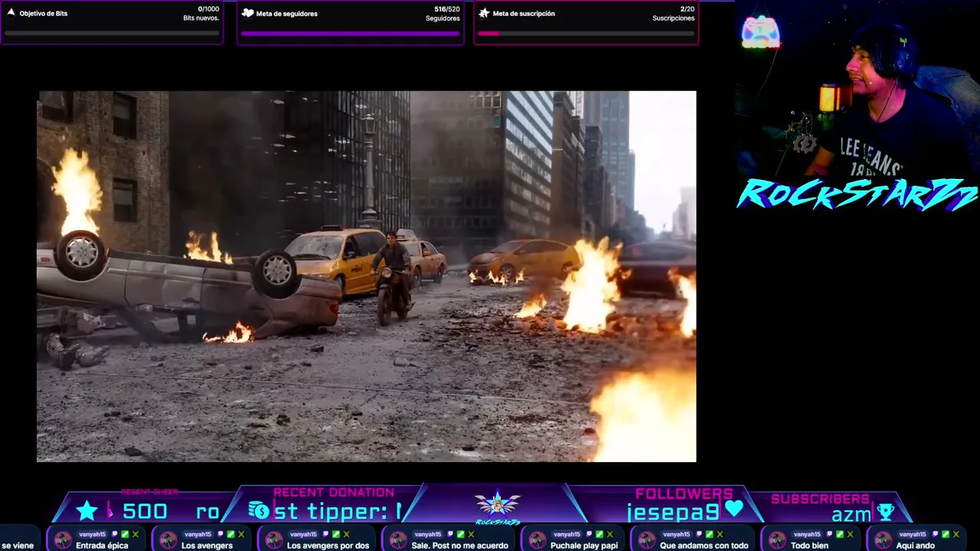Screen dimensions: 980x551
Task: Click the 'SUBSCRIBERS' heading
Action: pyautogui.click(x=820, y=499)
